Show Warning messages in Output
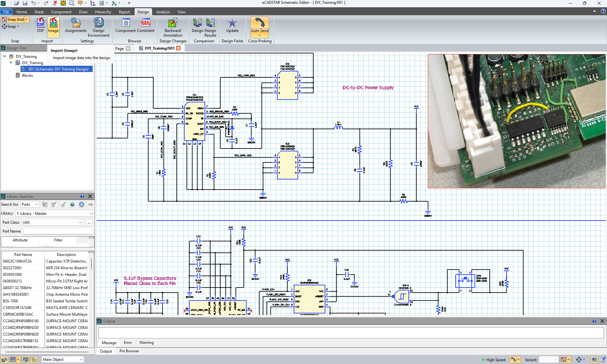 click(146, 343)
